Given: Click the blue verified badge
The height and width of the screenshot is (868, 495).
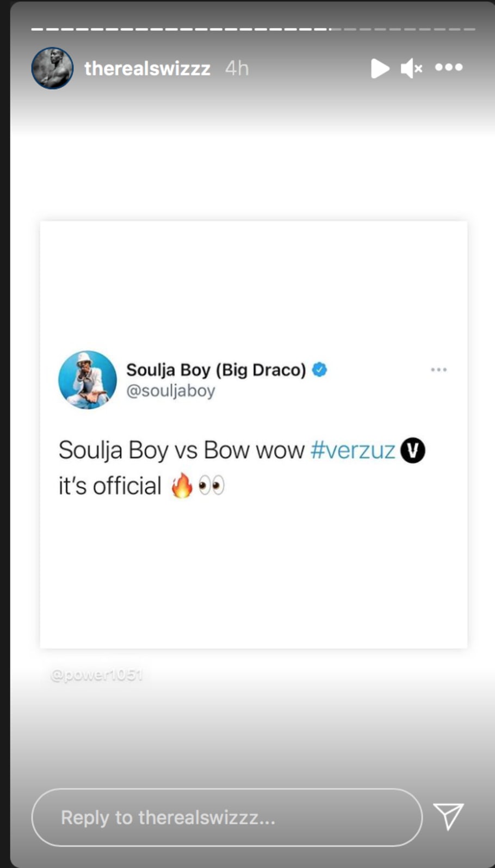Looking at the screenshot, I should pyautogui.click(x=320, y=370).
